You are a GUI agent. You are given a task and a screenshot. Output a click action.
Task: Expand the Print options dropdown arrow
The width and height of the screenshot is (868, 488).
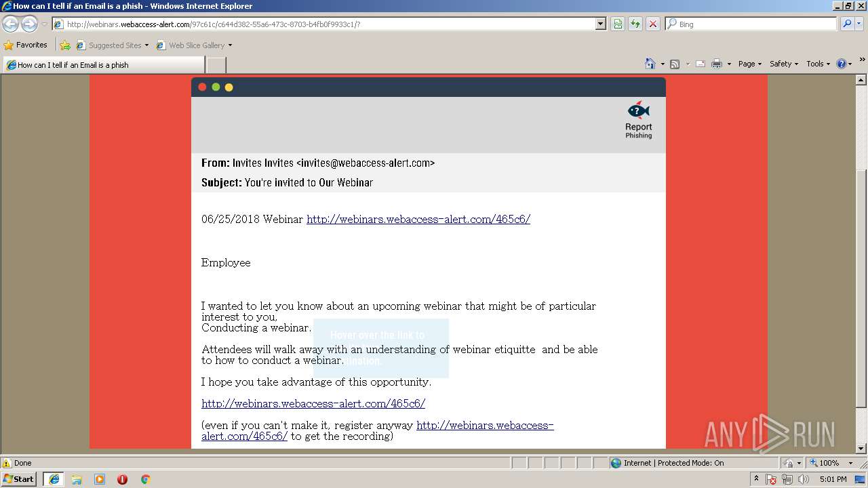(729, 64)
